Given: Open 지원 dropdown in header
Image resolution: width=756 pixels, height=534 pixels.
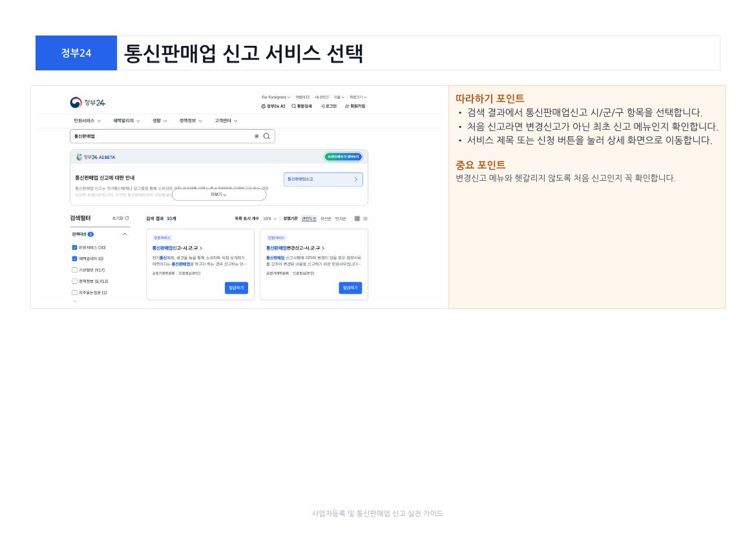Looking at the screenshot, I should 339,98.
